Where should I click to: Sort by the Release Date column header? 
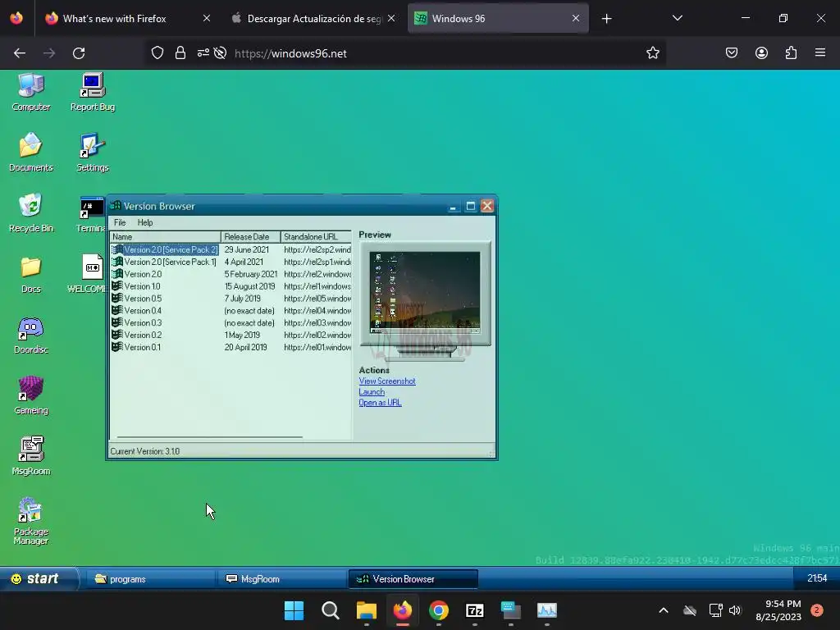pyautogui.click(x=251, y=237)
